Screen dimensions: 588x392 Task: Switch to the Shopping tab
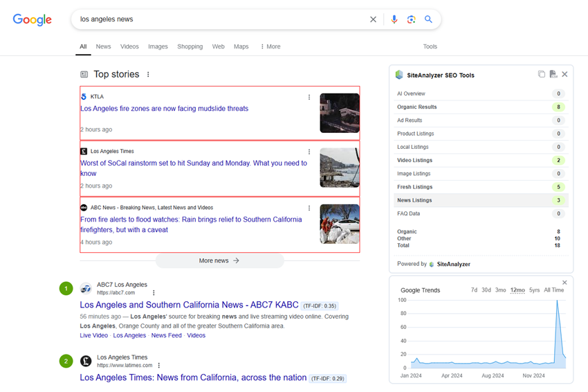tap(190, 46)
